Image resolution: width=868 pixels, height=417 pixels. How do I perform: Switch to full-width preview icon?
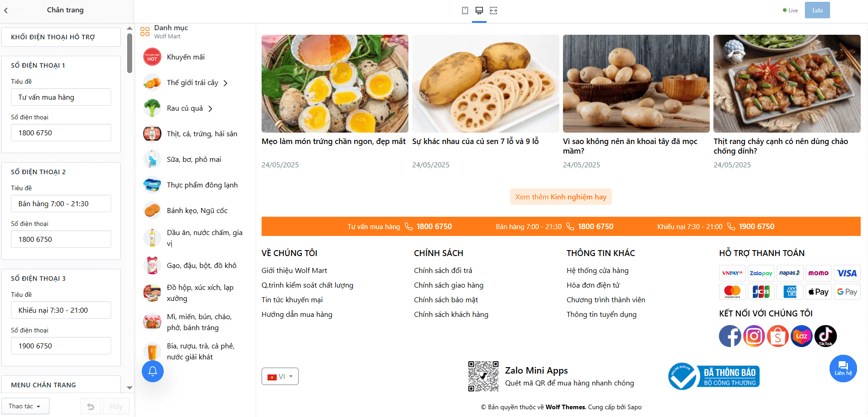pos(493,11)
